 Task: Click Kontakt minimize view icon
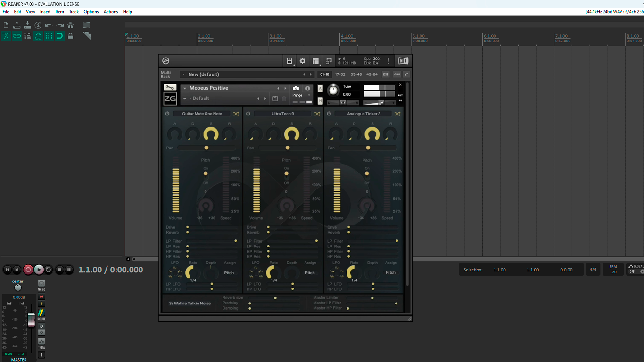click(329, 61)
